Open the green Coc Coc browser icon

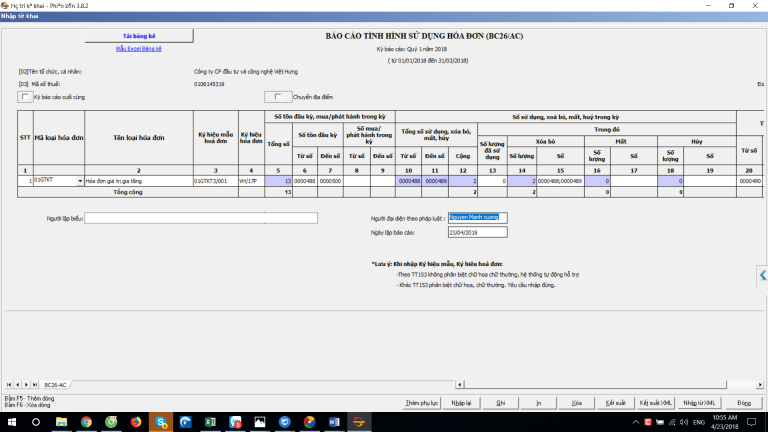[111, 422]
